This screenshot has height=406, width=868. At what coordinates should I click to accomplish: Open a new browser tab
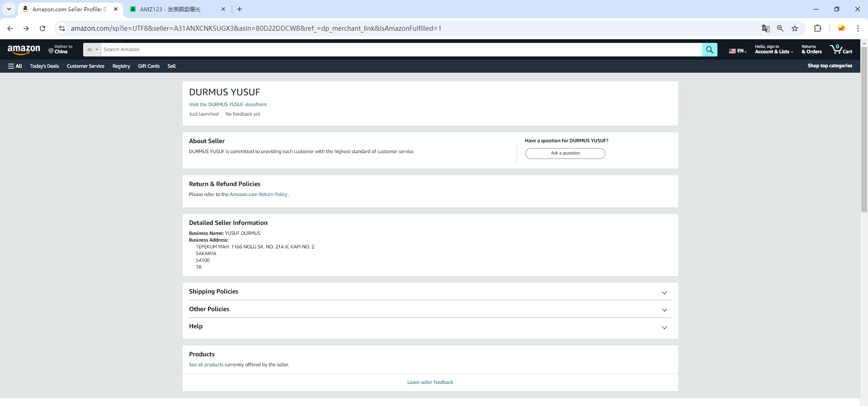click(240, 9)
